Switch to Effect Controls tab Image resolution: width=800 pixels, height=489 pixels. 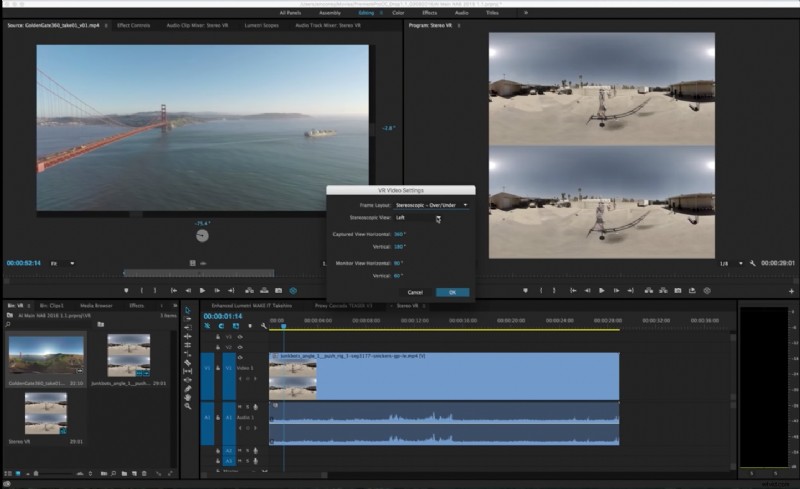coord(134,25)
